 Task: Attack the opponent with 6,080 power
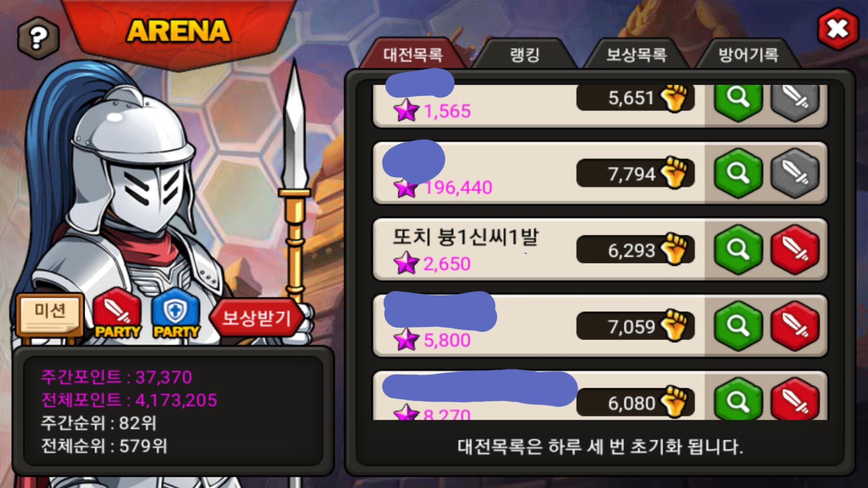[795, 400]
